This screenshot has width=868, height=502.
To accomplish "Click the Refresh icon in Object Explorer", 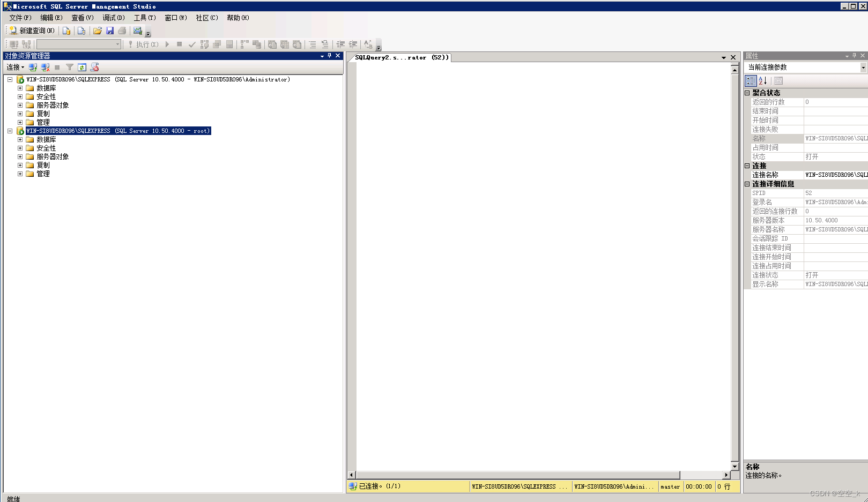I will [82, 67].
